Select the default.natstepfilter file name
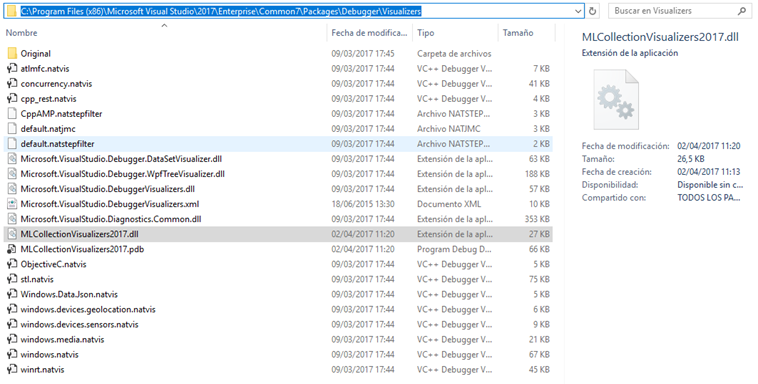 click(x=57, y=144)
